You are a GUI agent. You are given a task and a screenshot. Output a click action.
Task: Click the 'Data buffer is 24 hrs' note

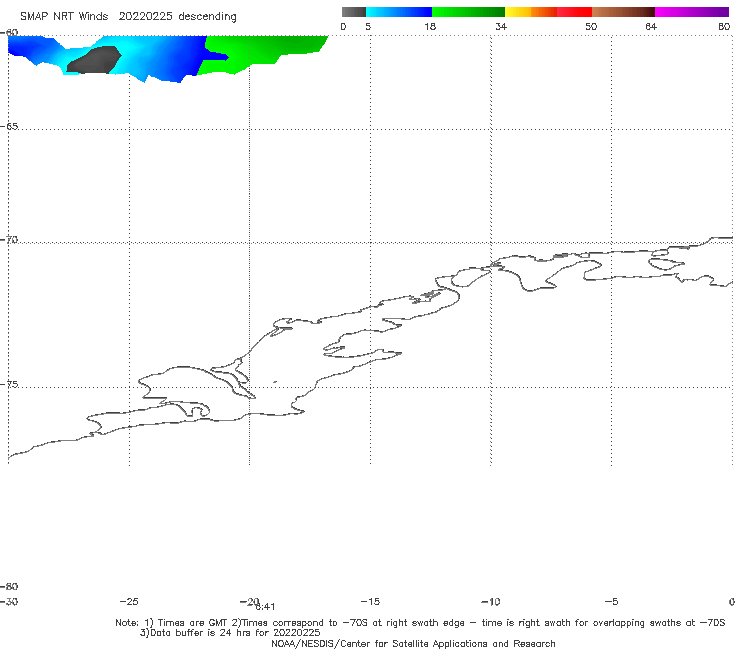pyautogui.click(x=230, y=633)
